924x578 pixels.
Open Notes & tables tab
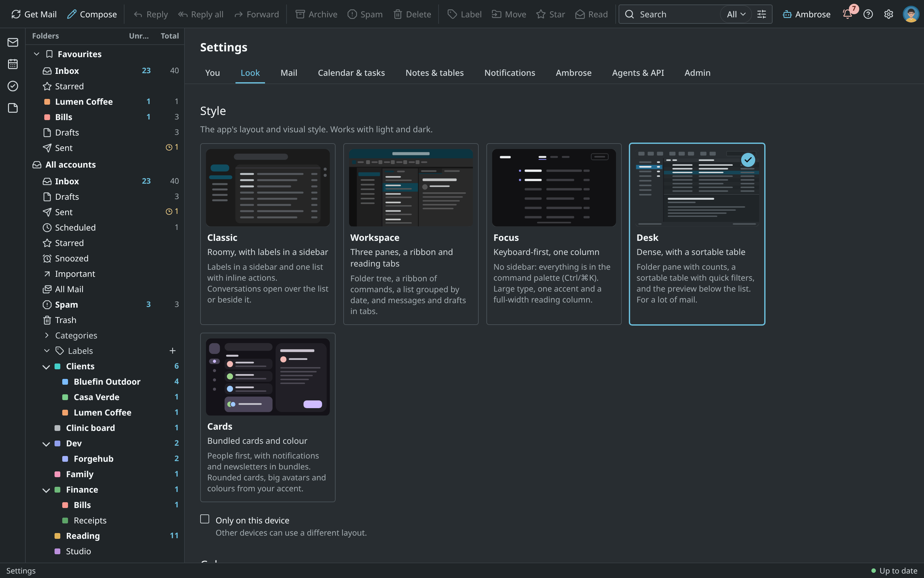(x=434, y=73)
